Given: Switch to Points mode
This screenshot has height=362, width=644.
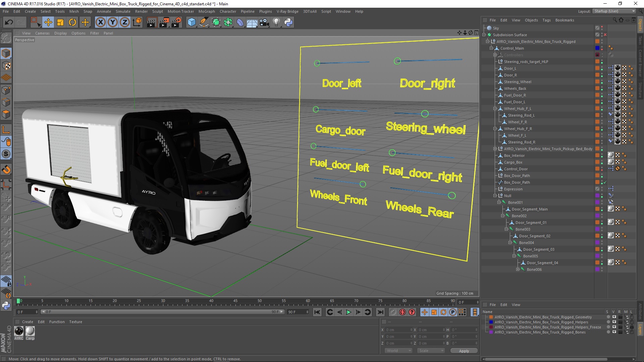Looking at the screenshot, I should 6,90.
